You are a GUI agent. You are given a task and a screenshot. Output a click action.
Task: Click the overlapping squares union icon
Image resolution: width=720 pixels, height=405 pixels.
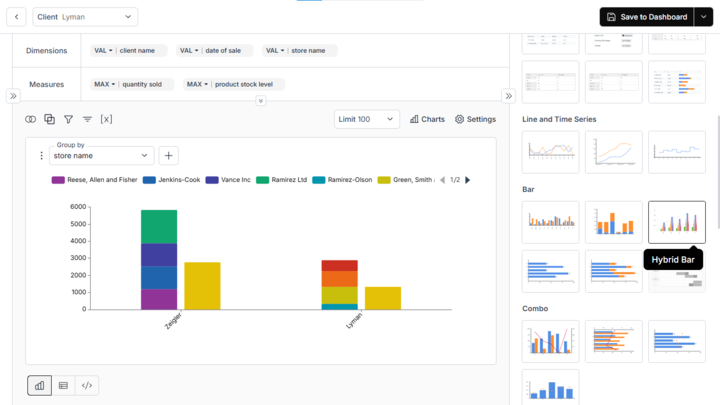pyautogui.click(x=49, y=119)
